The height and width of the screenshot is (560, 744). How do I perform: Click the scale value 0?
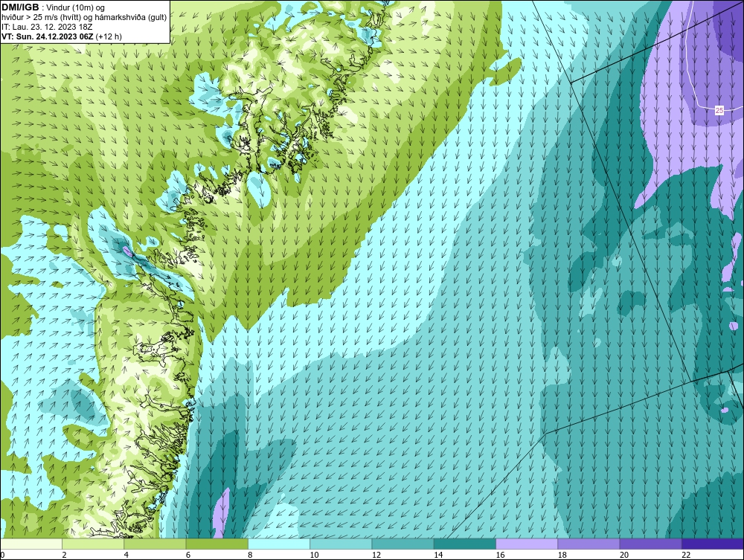[x=3, y=556]
